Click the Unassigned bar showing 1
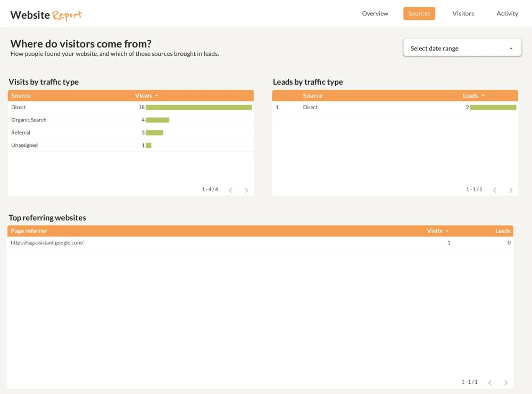532x394 pixels. pos(148,145)
